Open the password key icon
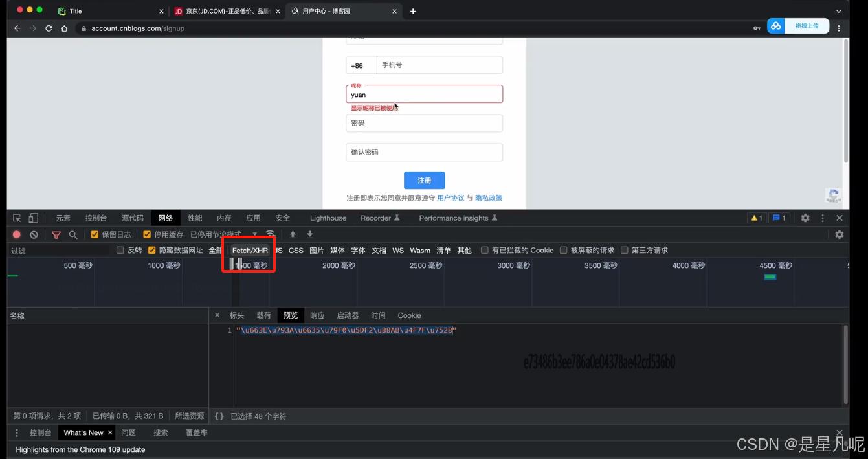Viewport: 868px width, 459px height. [757, 28]
